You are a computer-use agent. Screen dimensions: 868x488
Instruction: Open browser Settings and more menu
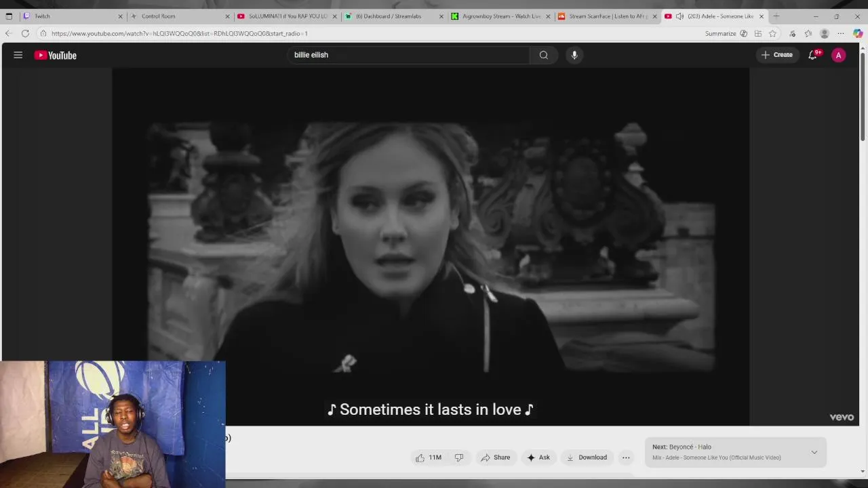click(841, 33)
